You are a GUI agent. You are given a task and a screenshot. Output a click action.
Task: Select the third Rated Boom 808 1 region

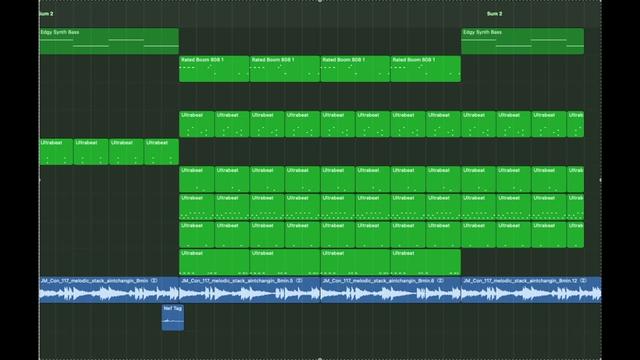coord(356,69)
